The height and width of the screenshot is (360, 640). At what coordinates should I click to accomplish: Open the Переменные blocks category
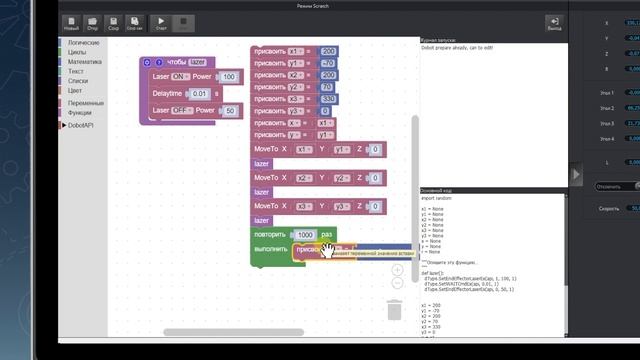85,103
